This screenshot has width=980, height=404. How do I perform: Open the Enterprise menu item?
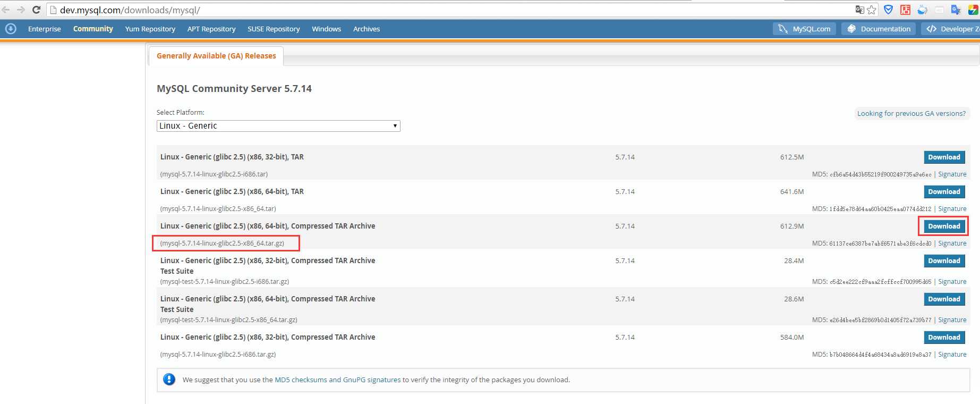tap(45, 29)
